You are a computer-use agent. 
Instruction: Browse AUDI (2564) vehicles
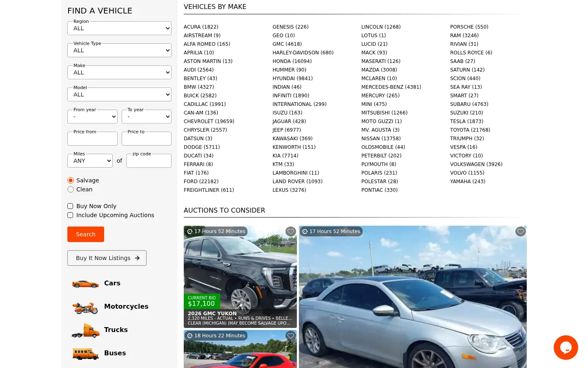tap(198, 70)
